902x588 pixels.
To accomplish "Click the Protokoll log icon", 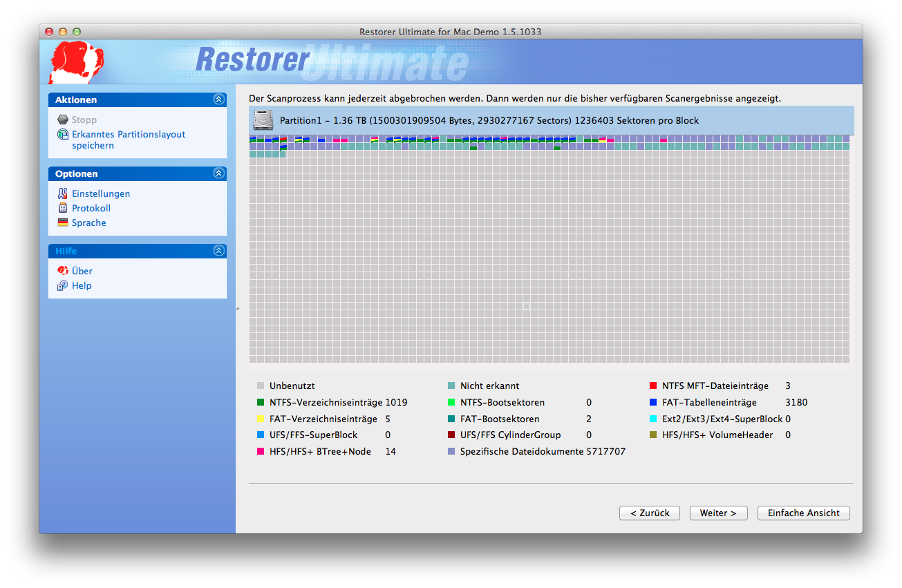I will pyautogui.click(x=63, y=208).
